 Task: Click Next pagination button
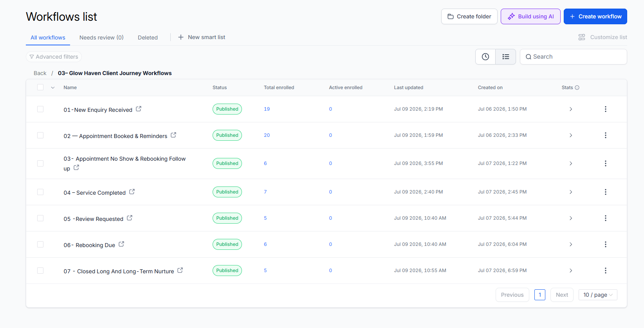click(x=562, y=295)
